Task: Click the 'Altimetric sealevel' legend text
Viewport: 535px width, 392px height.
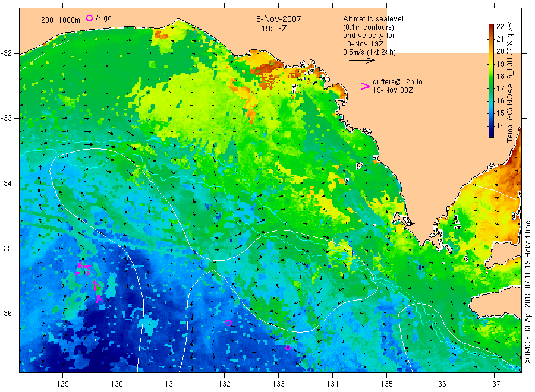Action: pyautogui.click(x=373, y=19)
